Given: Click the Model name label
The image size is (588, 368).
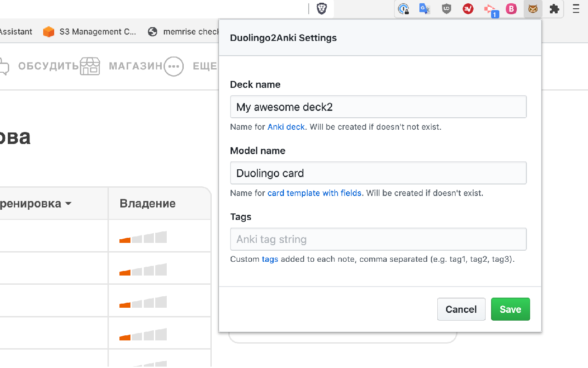Looking at the screenshot, I should tap(258, 151).
